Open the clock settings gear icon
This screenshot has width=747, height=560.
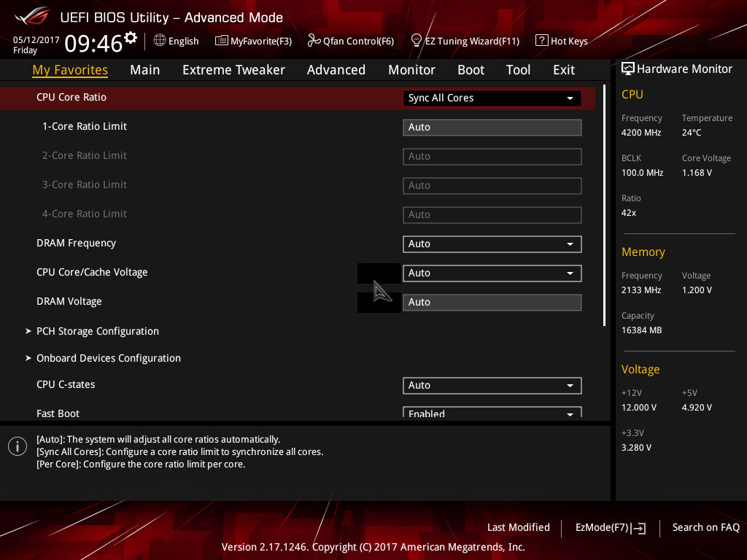(x=130, y=37)
